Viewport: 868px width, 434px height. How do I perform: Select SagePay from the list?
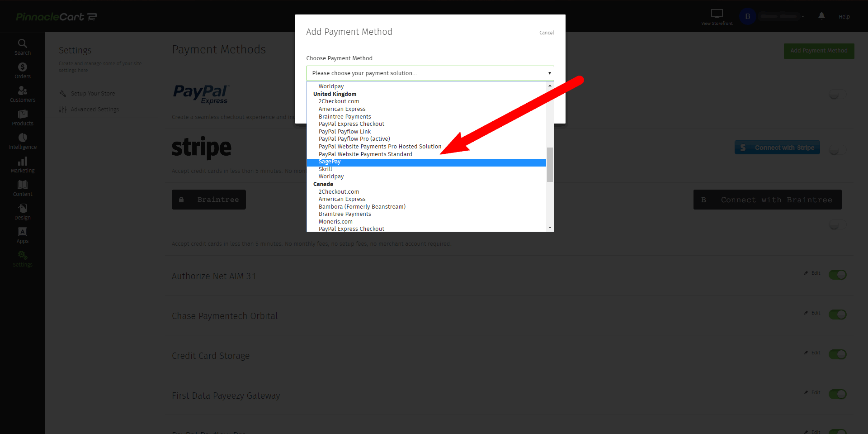pyautogui.click(x=426, y=162)
